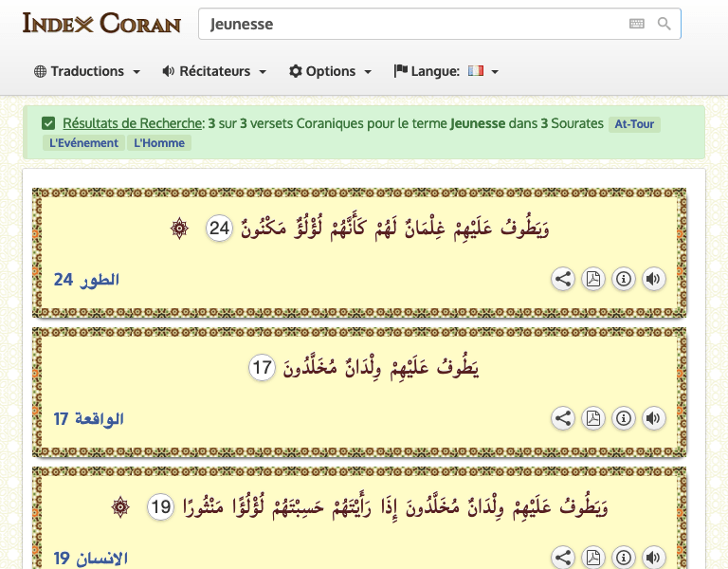
Task: Toggle the green search results checkbox
Action: [x=48, y=123]
